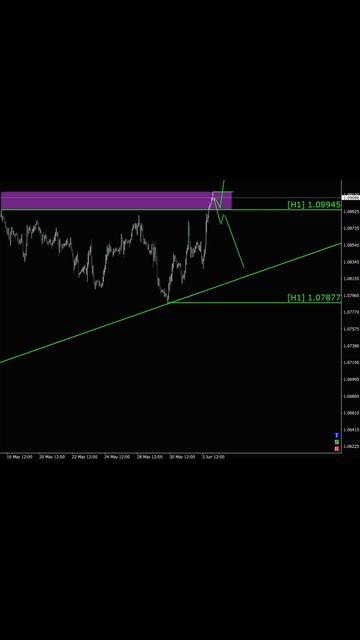
Task: Select the [H1] 1.07877 level label
Action: 314,298
